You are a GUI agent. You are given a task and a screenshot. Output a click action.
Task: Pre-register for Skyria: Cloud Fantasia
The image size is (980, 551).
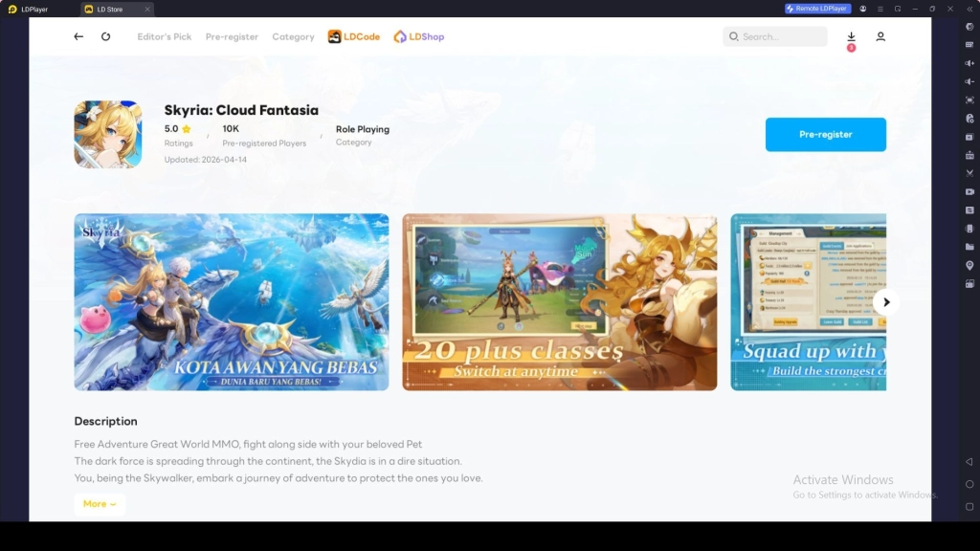point(825,135)
